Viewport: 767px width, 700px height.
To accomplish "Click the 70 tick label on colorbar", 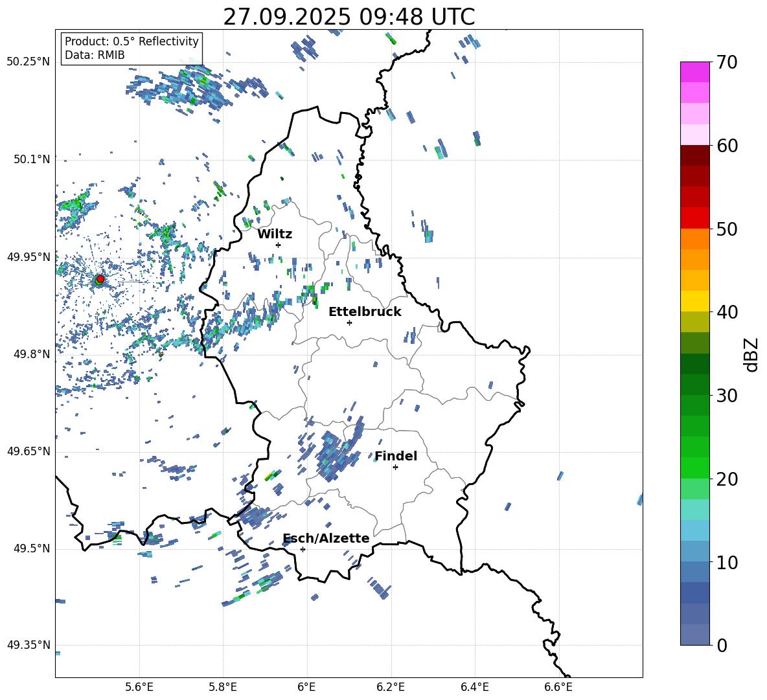I will coord(728,62).
